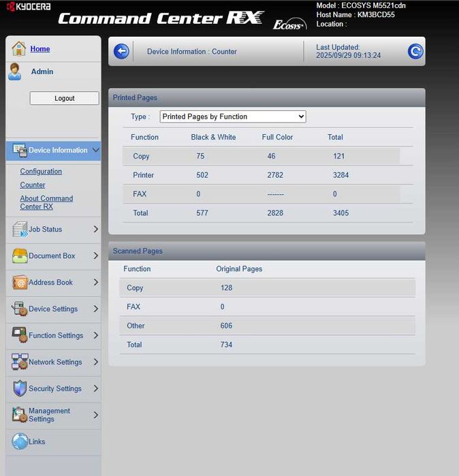Open the Device Settings menu label
459x476 pixels.
(x=53, y=309)
